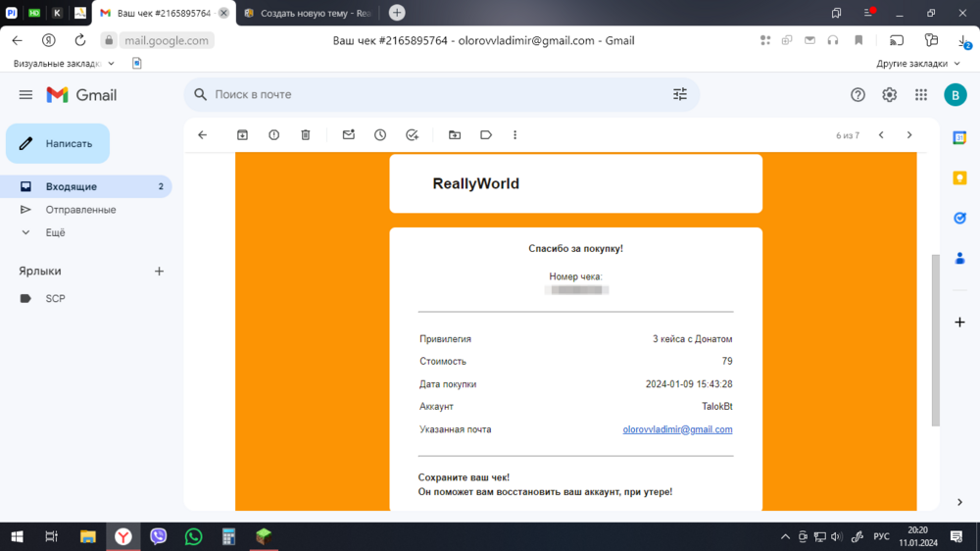The height and width of the screenshot is (551, 980).
Task: Open File Explorer from taskbar
Action: [87, 536]
